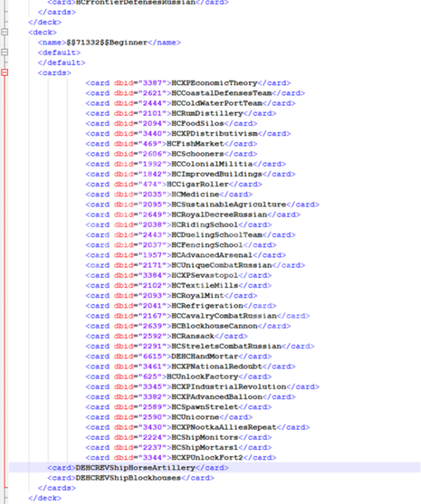Click the HCRefrigeration card text
The image size is (421, 504).
coord(207,305)
